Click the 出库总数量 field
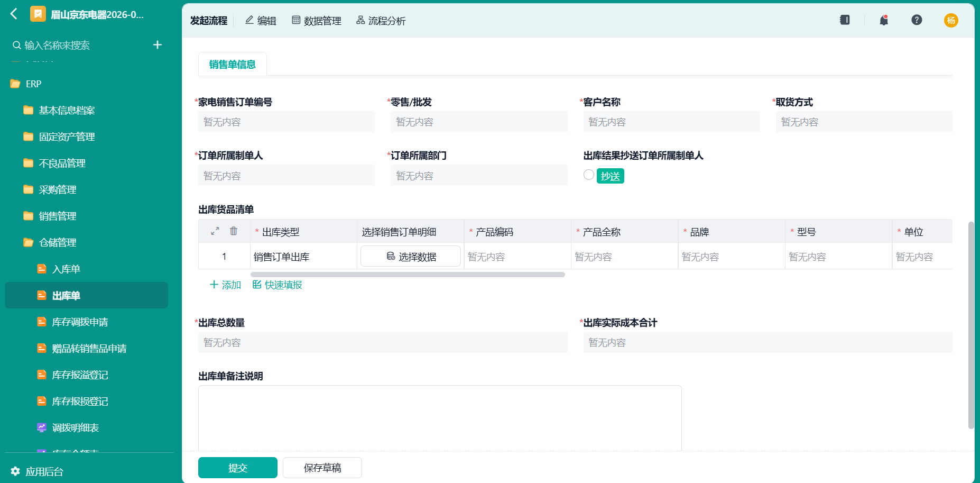 [x=383, y=342]
